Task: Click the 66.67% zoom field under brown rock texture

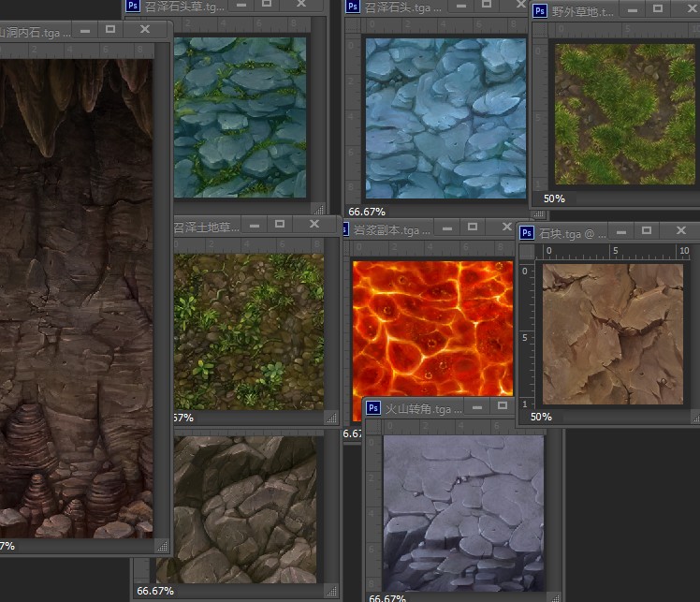Action: click(x=155, y=591)
